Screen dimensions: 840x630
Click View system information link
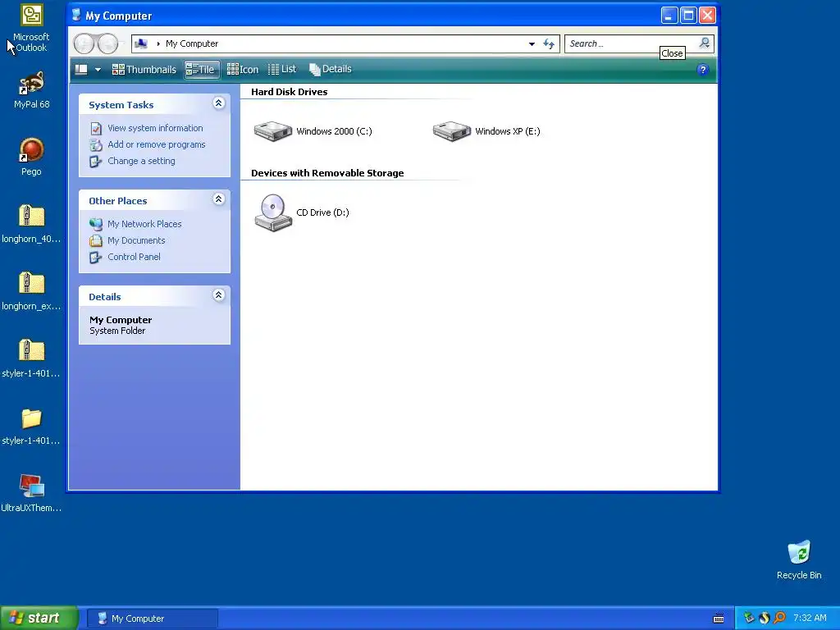(x=155, y=128)
